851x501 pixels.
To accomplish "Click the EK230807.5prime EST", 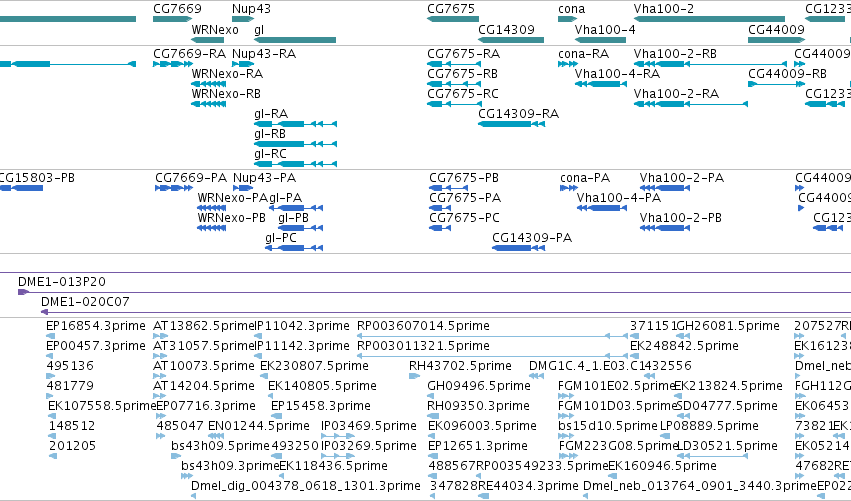I will coord(266,376).
